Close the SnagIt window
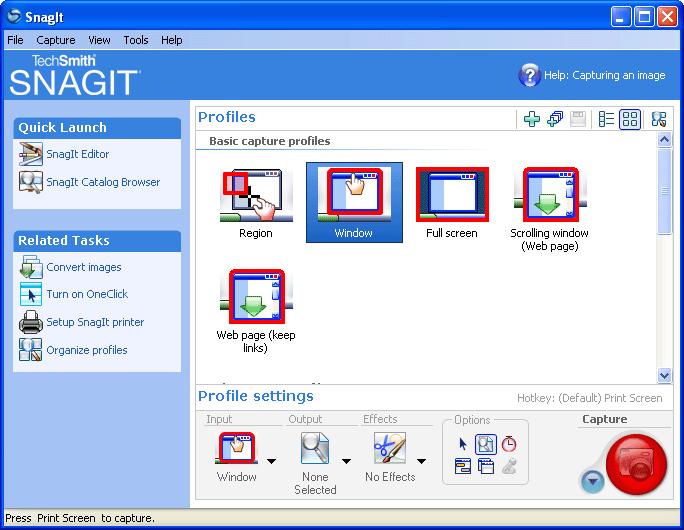The width and height of the screenshot is (684, 530). pyautogui.click(x=667, y=17)
